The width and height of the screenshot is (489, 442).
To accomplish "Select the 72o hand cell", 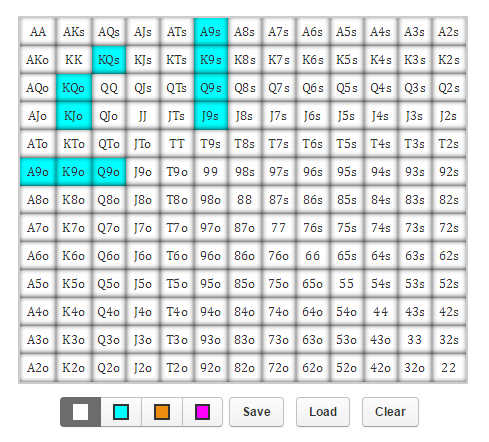I will [x=279, y=368].
